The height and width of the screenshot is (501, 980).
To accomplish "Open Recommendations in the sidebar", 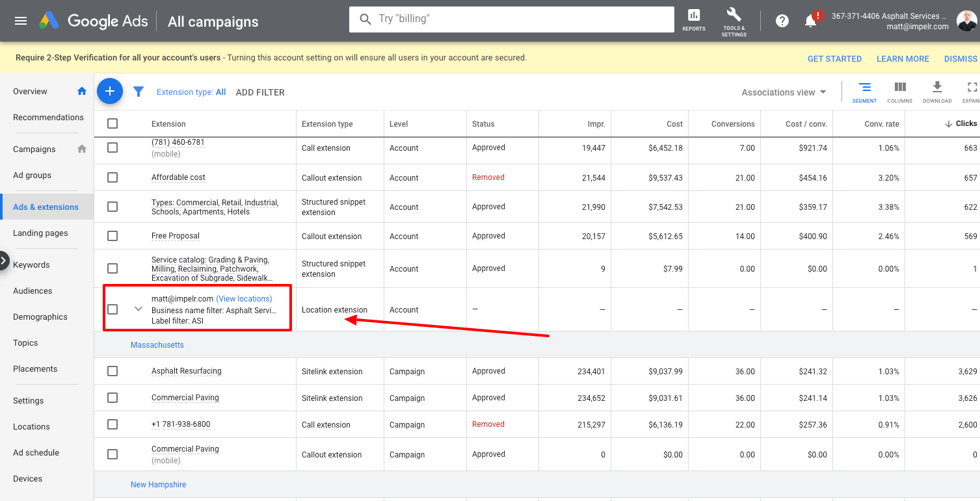I will click(48, 118).
